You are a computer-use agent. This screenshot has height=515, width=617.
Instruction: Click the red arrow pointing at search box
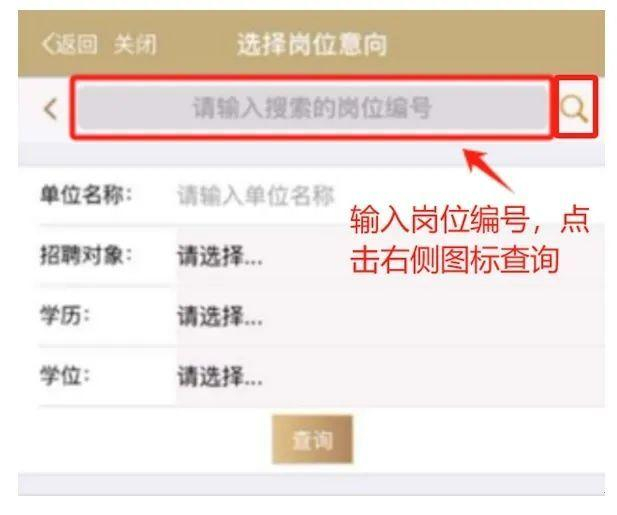pos(488,170)
